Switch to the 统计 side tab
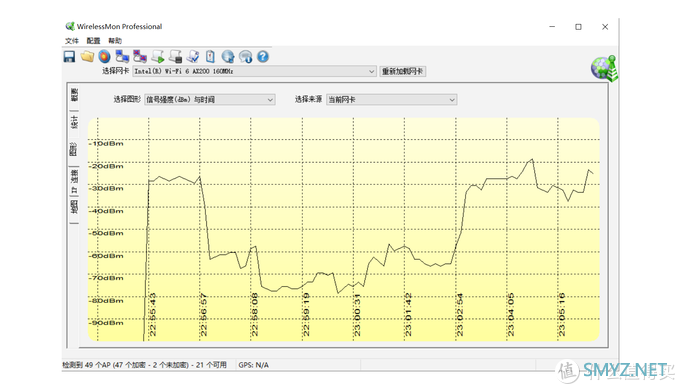 (74, 122)
